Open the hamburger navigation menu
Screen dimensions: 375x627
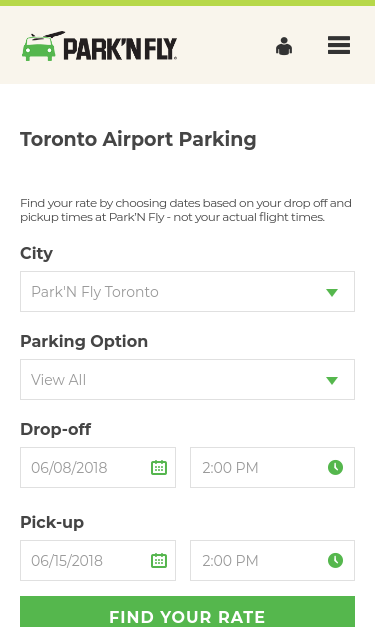pos(339,45)
